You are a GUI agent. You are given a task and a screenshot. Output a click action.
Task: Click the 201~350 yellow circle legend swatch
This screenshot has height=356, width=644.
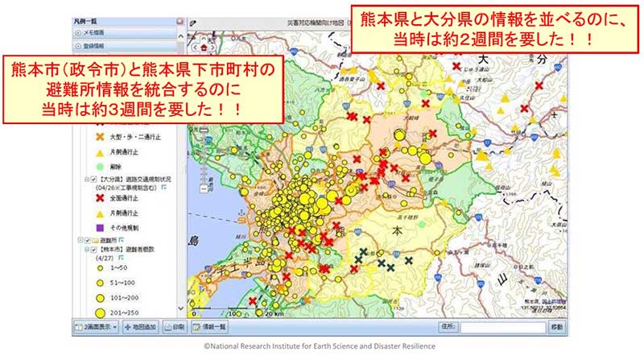click(101, 313)
